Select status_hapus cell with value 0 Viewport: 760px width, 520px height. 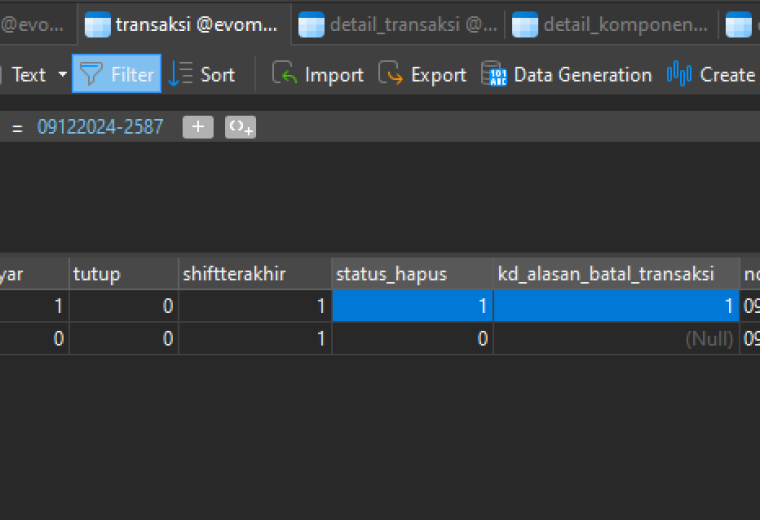[x=412, y=338]
